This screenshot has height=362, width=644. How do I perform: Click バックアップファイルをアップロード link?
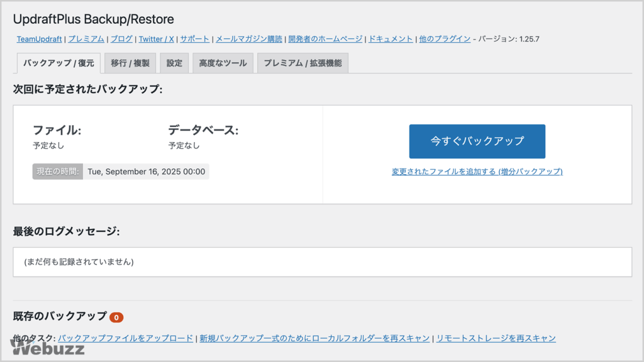(x=125, y=338)
